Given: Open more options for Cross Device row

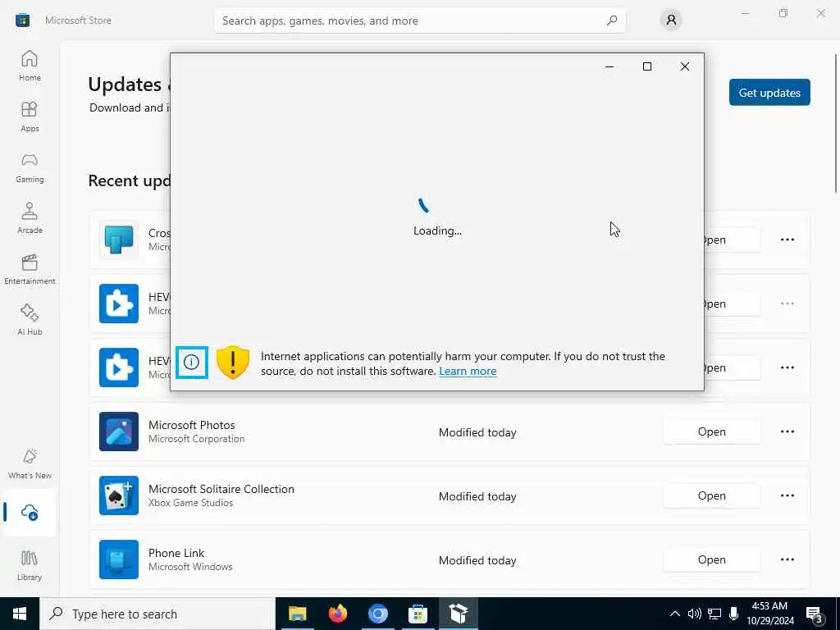Looking at the screenshot, I should click(787, 240).
